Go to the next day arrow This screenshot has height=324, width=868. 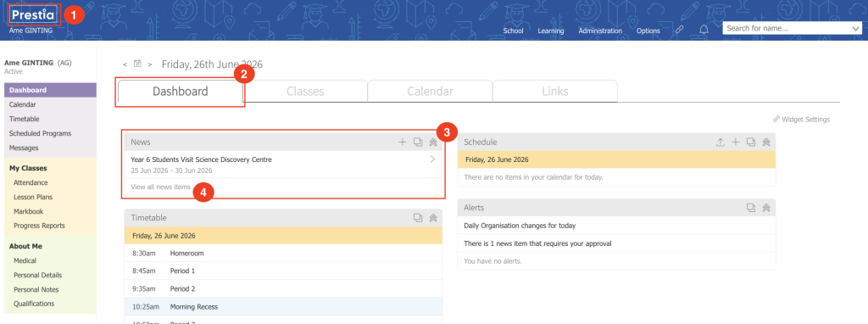(x=150, y=64)
